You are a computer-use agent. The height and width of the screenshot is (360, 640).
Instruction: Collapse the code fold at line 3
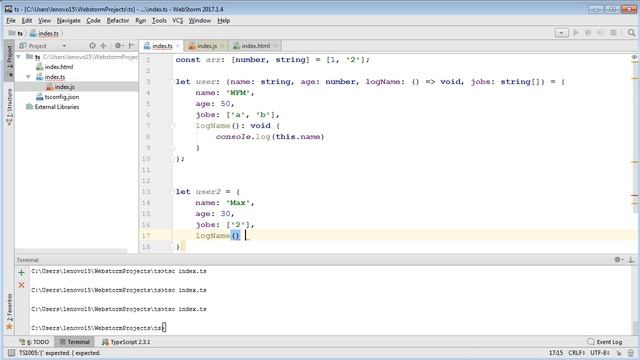[x=172, y=82]
